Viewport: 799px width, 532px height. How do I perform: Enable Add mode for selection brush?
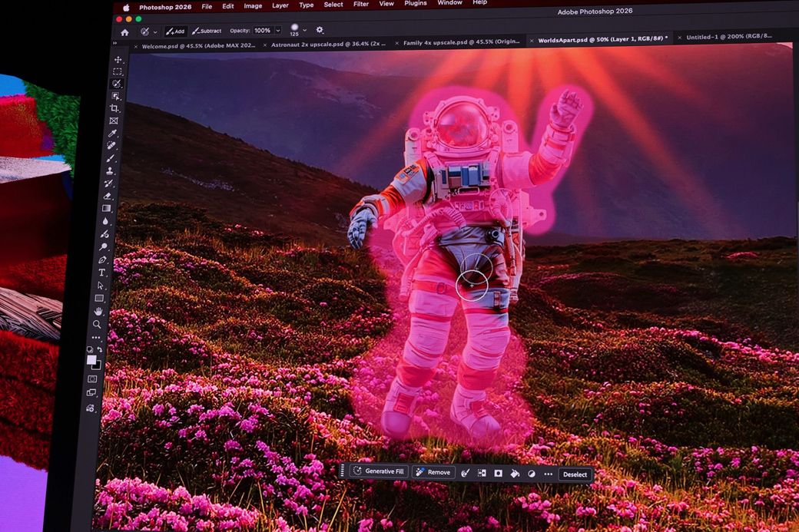(x=174, y=31)
